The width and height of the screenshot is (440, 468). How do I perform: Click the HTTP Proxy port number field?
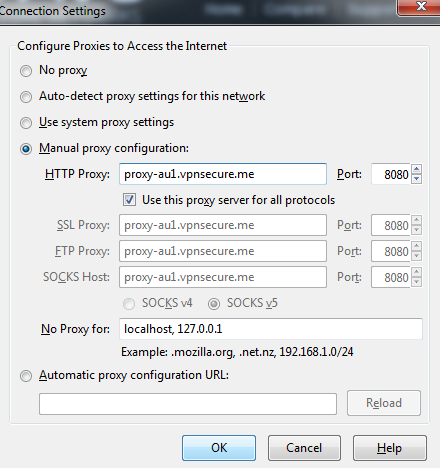(391, 174)
